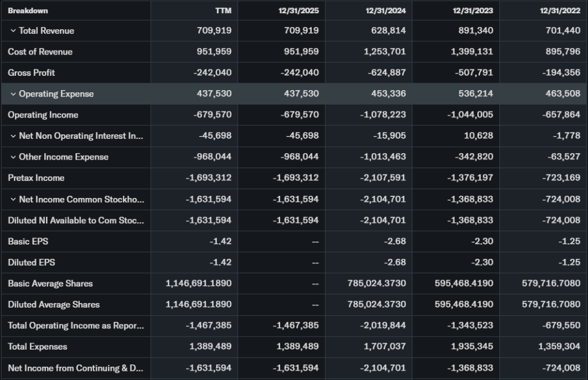
Task: Click the 12/31/2024 column header
Action: 386,11
